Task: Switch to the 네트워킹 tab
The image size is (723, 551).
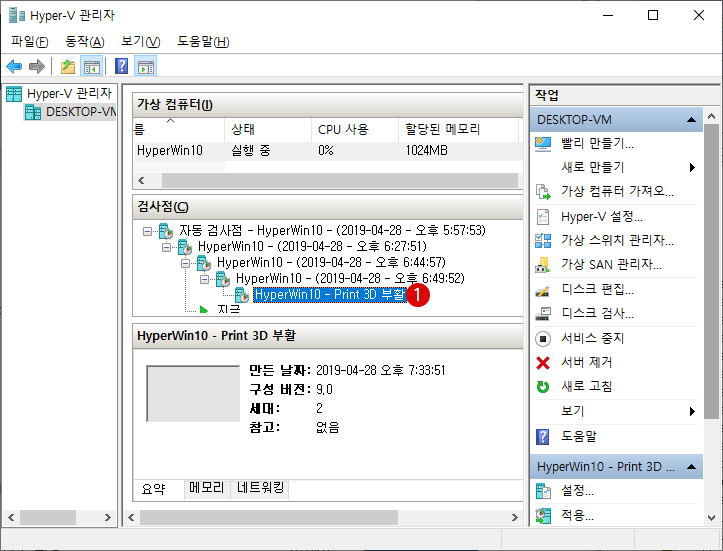Action: (x=261, y=488)
